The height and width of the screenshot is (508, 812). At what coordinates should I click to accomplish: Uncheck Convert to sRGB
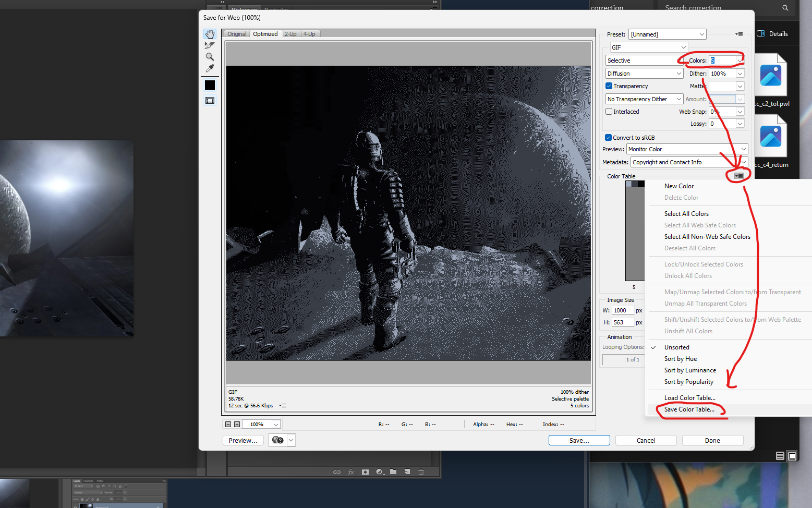pos(608,138)
